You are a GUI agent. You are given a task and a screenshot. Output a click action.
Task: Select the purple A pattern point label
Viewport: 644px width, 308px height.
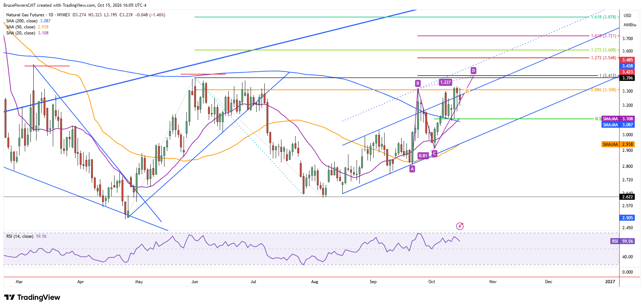(x=412, y=169)
